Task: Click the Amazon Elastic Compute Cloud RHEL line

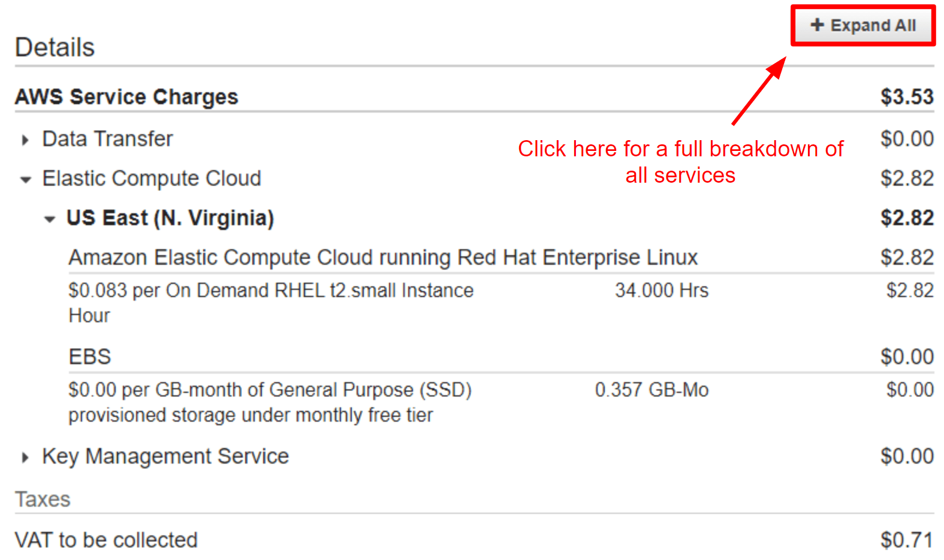Action: (x=383, y=258)
